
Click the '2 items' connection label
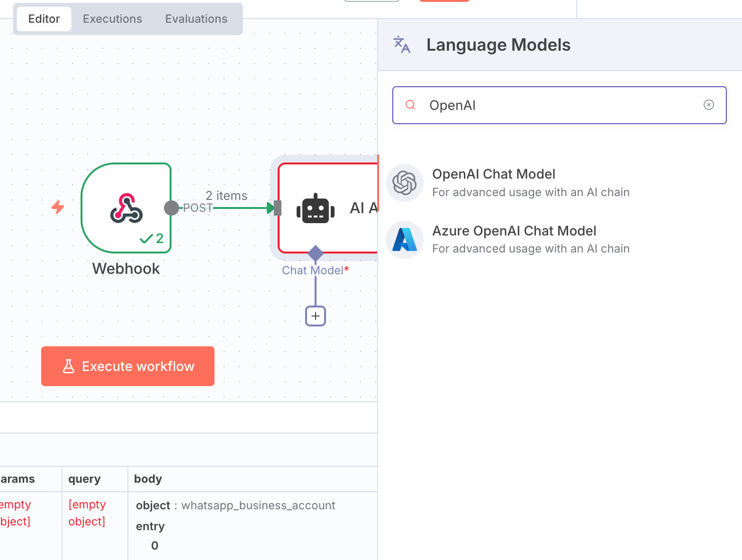tap(226, 196)
